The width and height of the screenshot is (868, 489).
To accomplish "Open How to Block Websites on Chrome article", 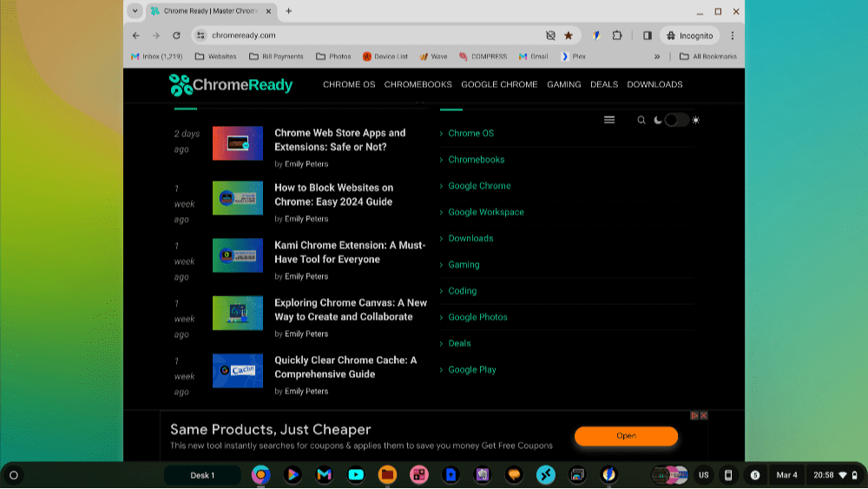I will point(334,195).
